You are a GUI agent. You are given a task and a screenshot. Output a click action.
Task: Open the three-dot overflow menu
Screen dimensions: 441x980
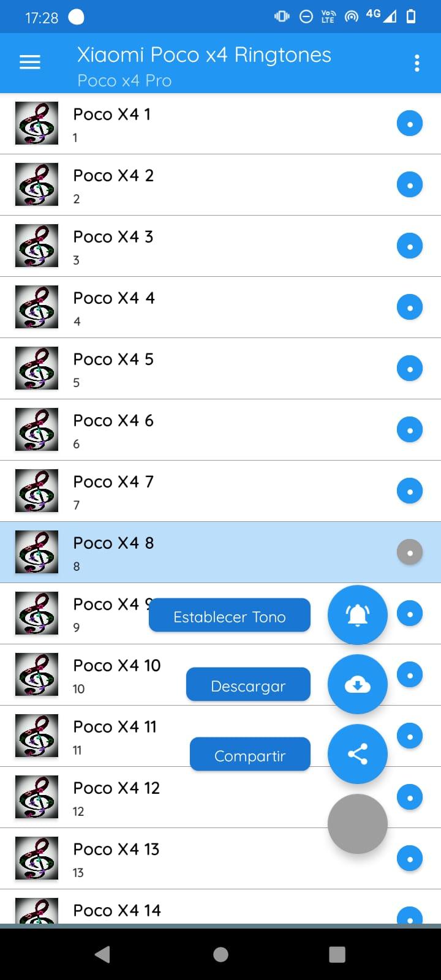(x=417, y=63)
